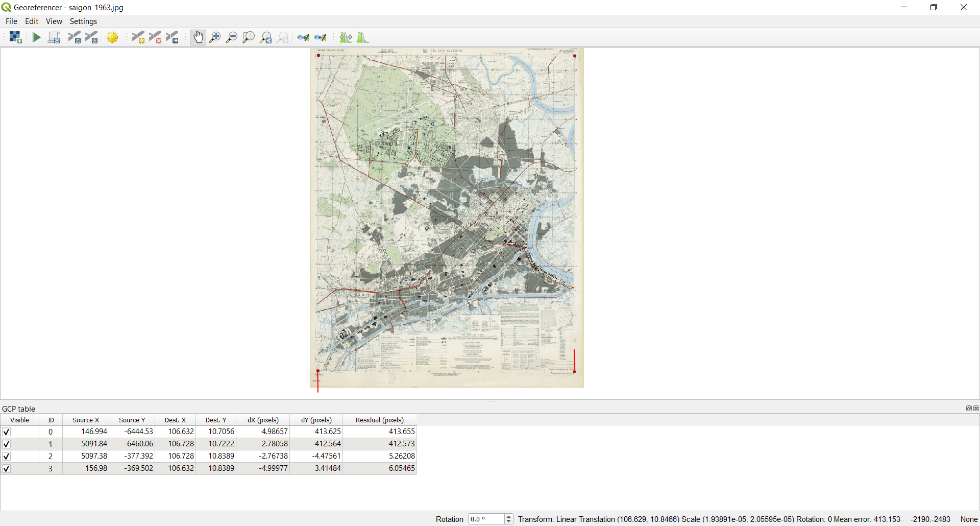Select dX cell -4.99977
Viewport: 980px width, 526px height.
(x=263, y=468)
